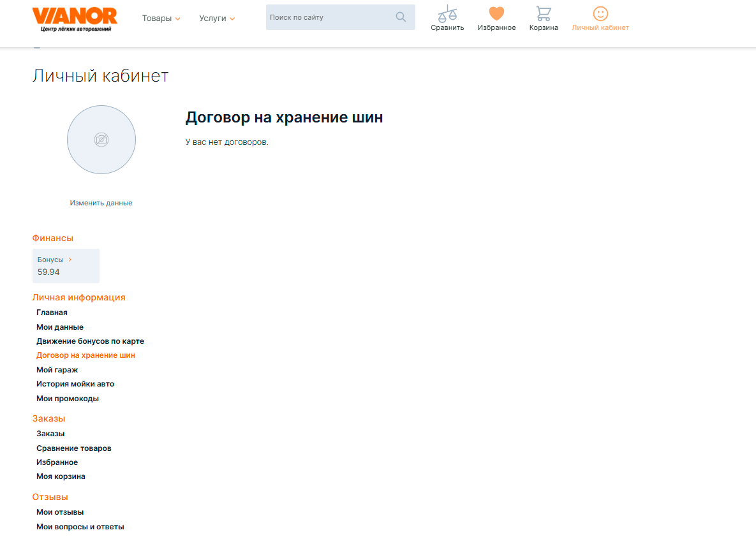Viewport: 756px width, 537px height.
Task: Open История мойки авто
Action: (x=75, y=384)
